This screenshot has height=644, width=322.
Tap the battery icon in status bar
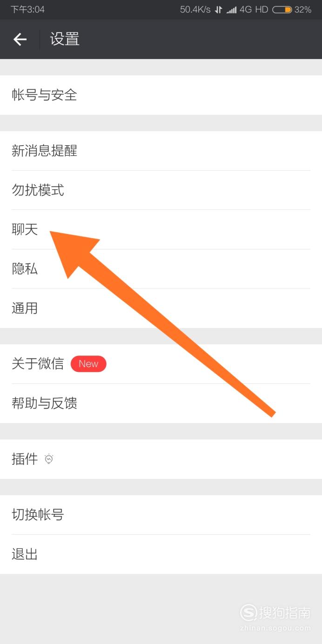coord(282,9)
